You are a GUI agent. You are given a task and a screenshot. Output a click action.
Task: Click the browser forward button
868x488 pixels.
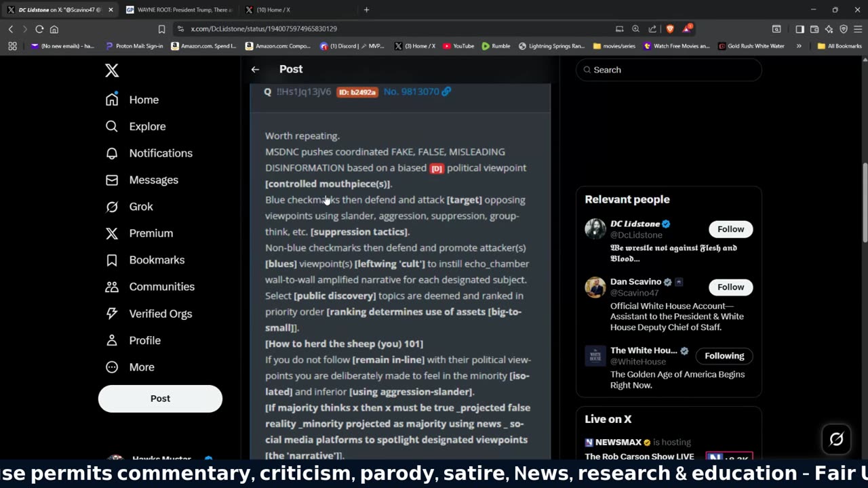pos(25,29)
